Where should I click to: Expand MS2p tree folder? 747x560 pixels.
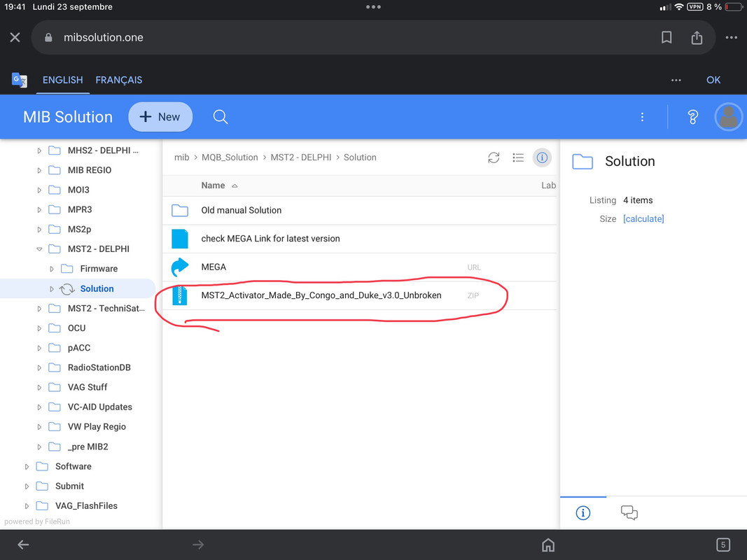coord(39,230)
